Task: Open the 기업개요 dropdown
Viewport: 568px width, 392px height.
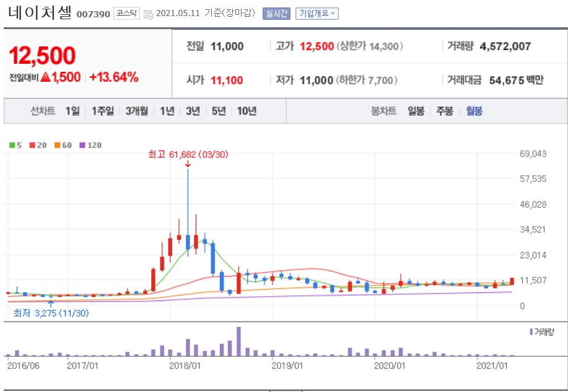Action: click(317, 14)
